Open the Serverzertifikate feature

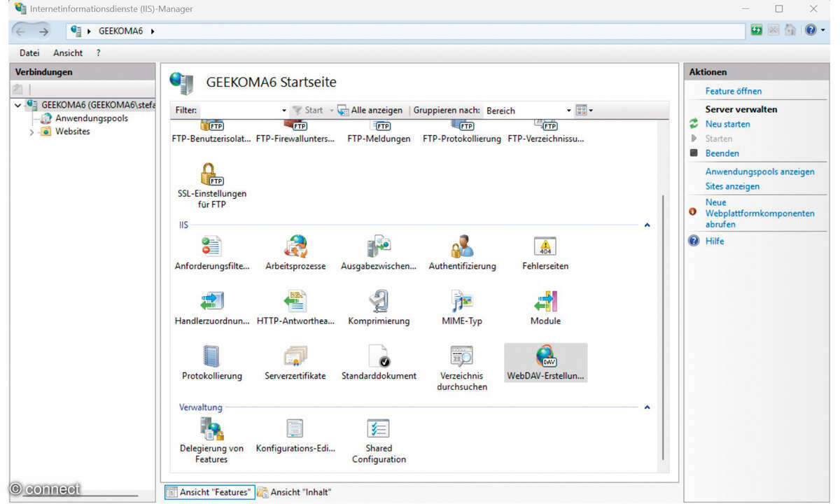pos(295,363)
